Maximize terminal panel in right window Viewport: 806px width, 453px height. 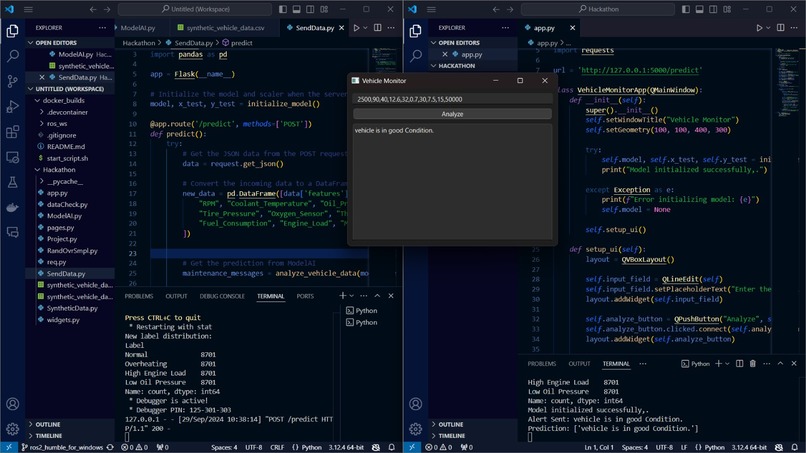(x=780, y=364)
